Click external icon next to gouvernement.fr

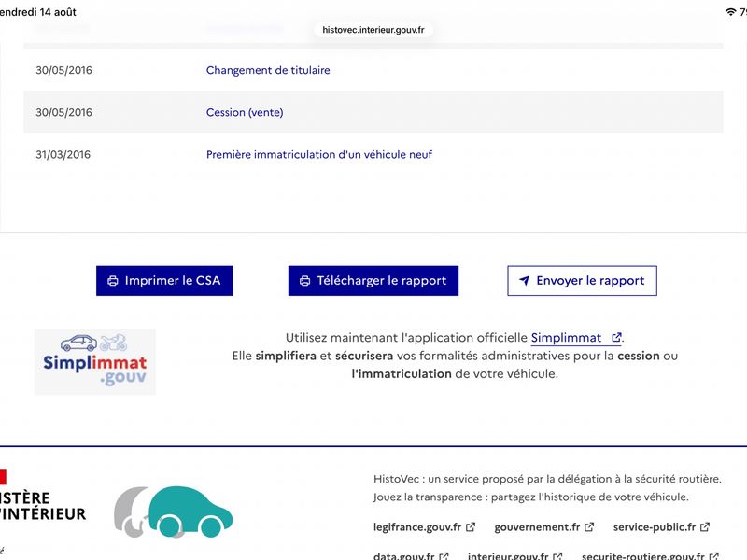pos(589,527)
